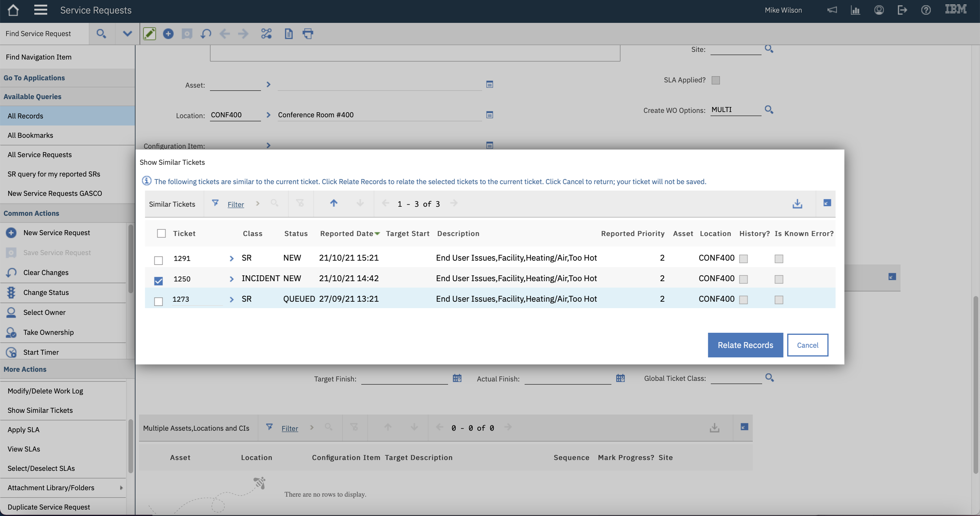Download Similar Tickets table data

point(797,204)
